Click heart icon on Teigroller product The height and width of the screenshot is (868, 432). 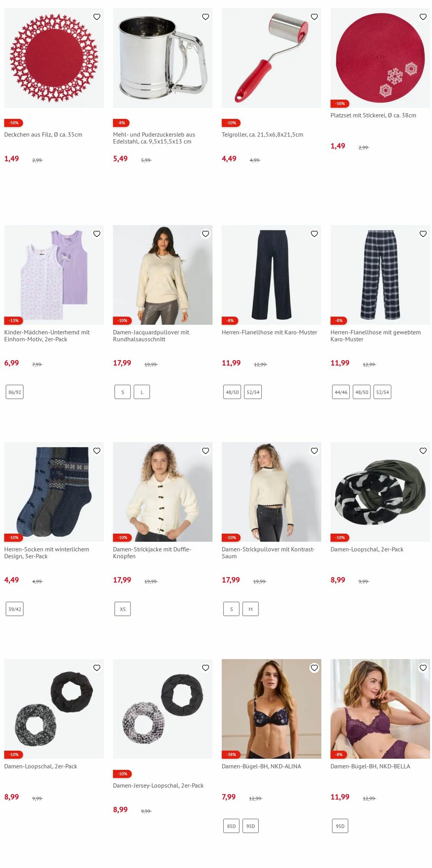(x=314, y=17)
